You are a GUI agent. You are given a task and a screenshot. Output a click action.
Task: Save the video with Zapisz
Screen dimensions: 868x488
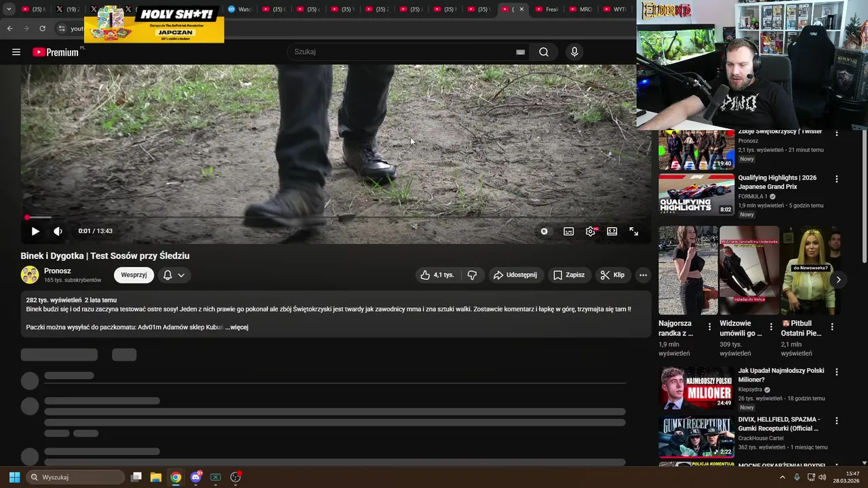[x=568, y=274]
